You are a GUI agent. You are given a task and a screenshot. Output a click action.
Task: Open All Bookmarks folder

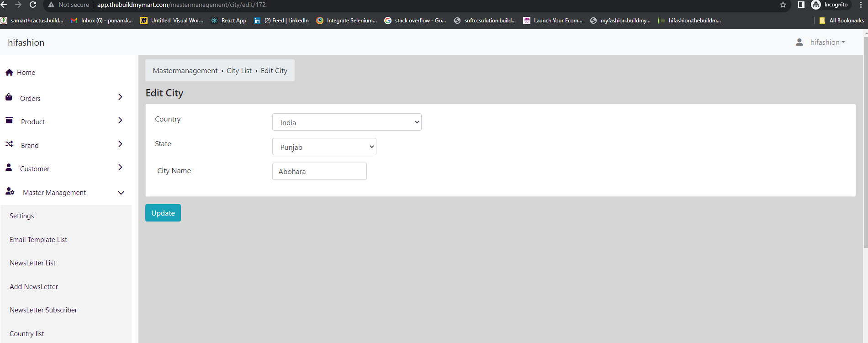click(x=842, y=21)
